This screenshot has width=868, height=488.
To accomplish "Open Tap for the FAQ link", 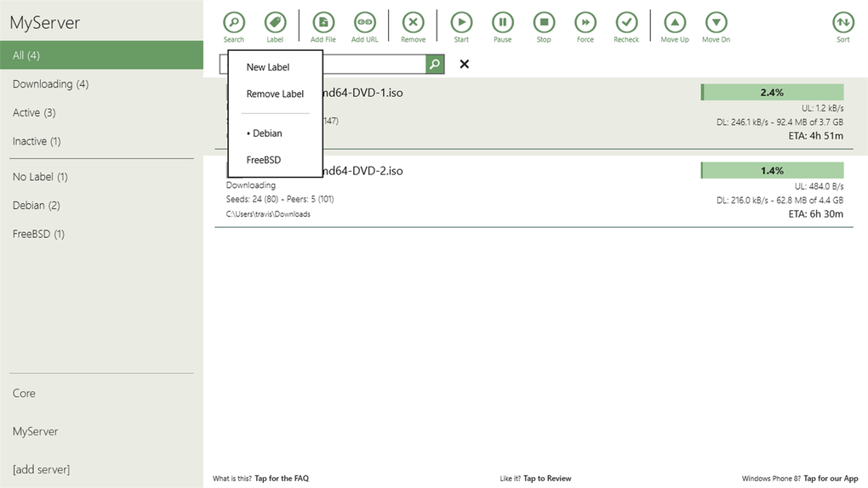I will pyautogui.click(x=282, y=479).
